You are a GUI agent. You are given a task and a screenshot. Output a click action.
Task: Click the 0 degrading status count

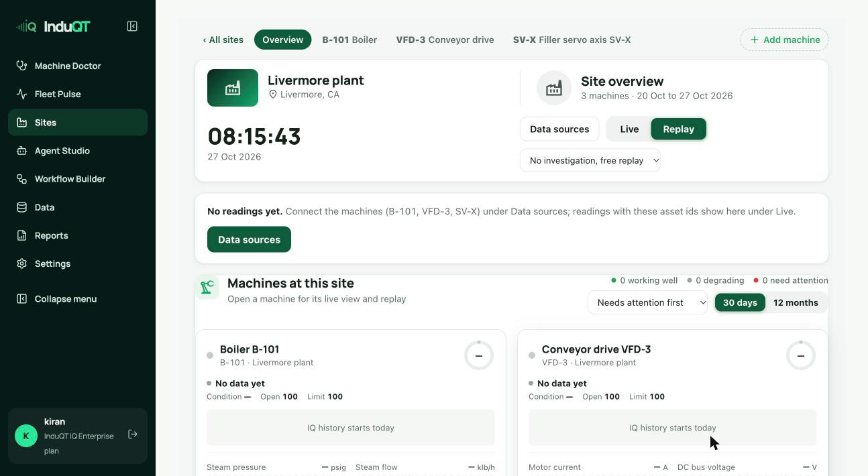716,280
